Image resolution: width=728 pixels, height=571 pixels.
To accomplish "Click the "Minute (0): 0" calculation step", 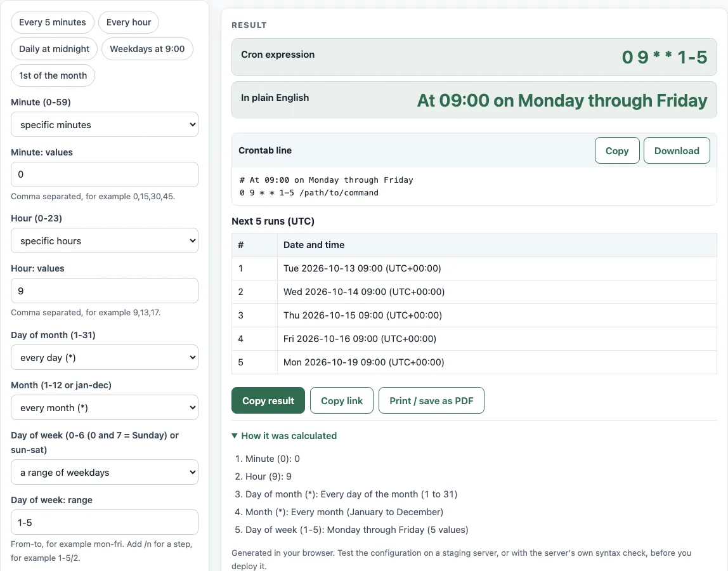I will (x=273, y=459).
